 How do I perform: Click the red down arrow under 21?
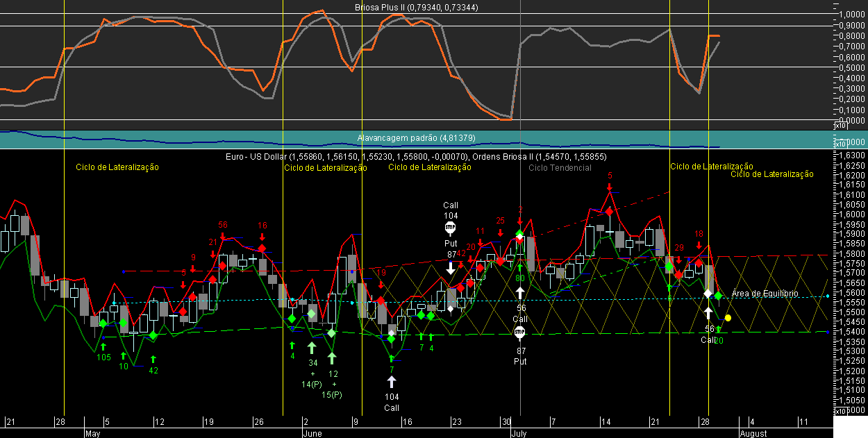coord(212,253)
